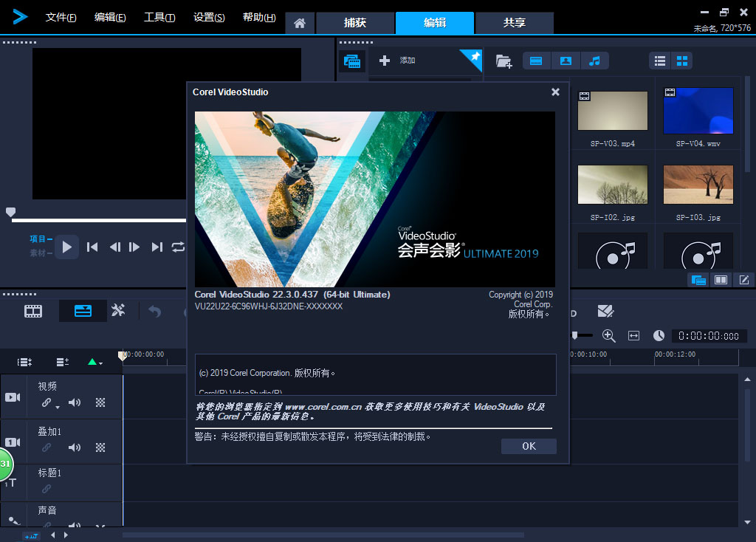This screenshot has height=542, width=756.
Task: Toggle showing audio files in the library
Action: tap(594, 61)
